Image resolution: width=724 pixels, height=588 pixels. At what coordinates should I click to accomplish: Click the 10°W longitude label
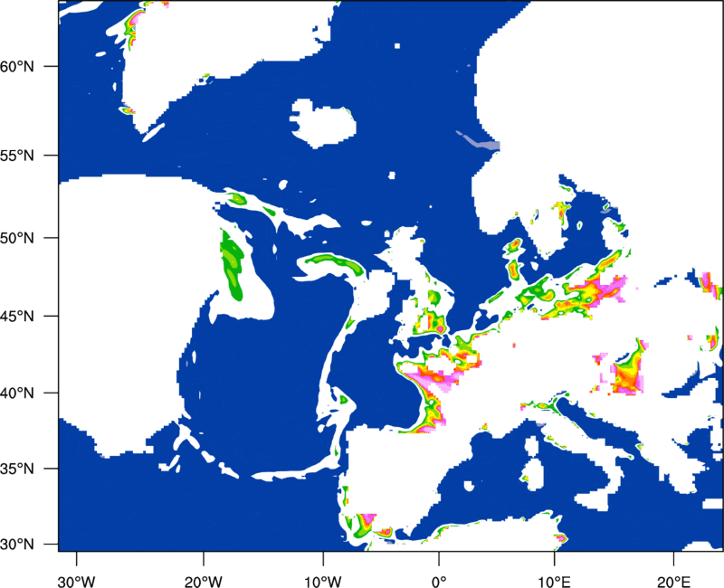click(323, 582)
